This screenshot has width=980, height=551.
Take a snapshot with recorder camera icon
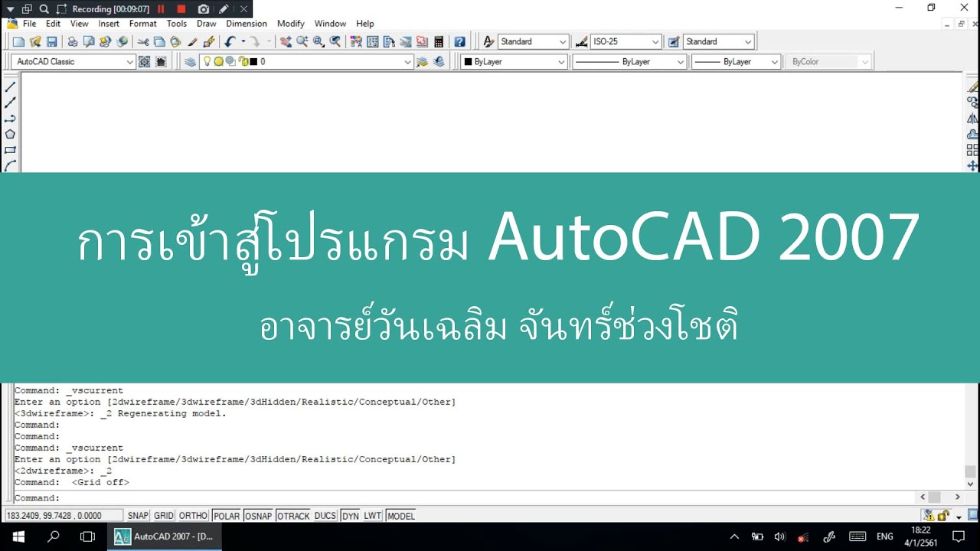pos(203,9)
